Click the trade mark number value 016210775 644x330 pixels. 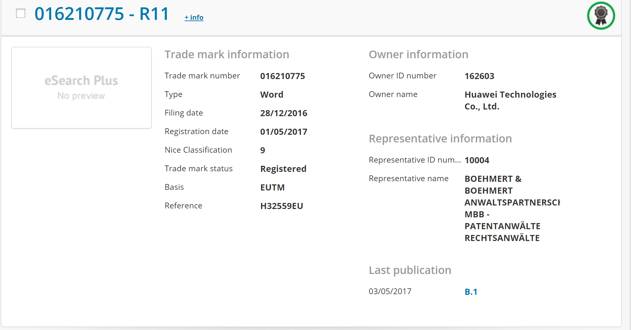[282, 76]
